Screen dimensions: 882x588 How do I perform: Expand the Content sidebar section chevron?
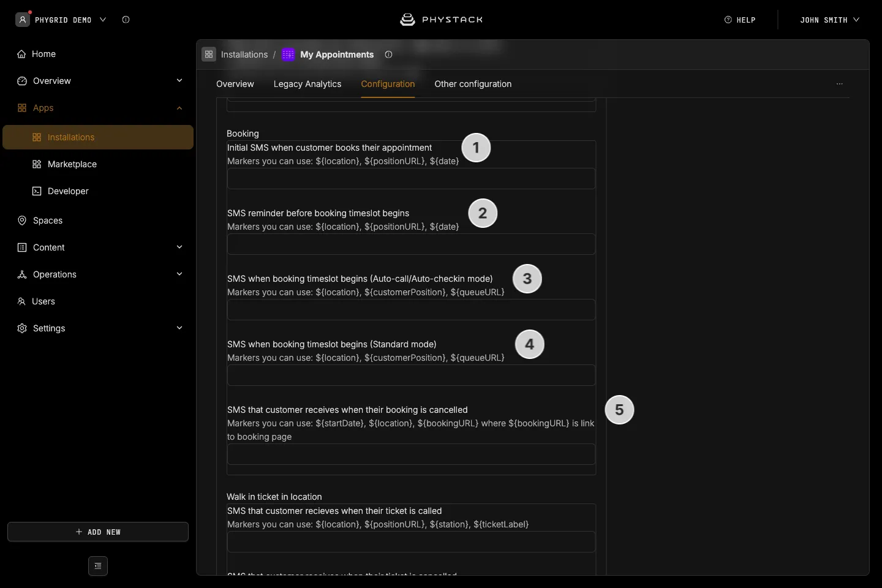tap(179, 247)
